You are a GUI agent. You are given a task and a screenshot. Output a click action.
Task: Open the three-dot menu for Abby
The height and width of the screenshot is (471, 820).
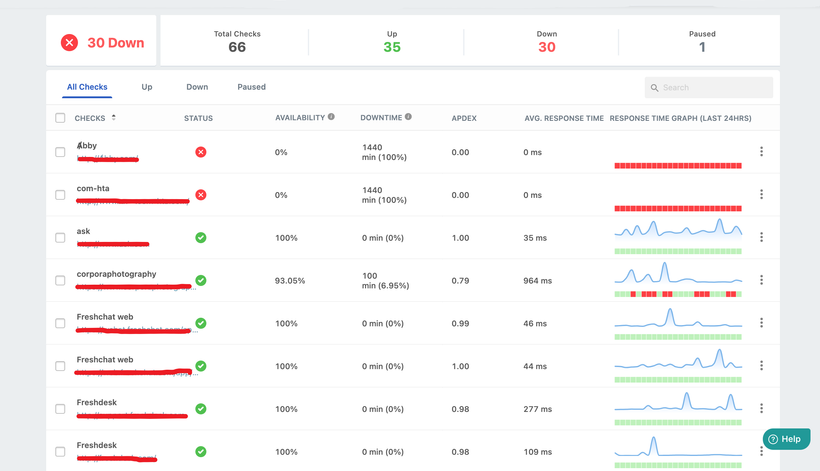(761, 152)
